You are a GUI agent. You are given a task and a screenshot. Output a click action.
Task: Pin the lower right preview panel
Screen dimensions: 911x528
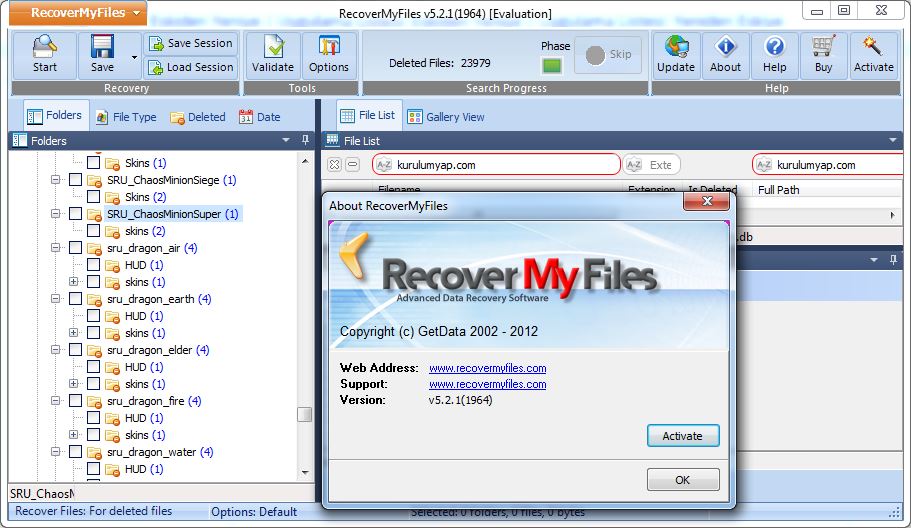[x=893, y=260]
